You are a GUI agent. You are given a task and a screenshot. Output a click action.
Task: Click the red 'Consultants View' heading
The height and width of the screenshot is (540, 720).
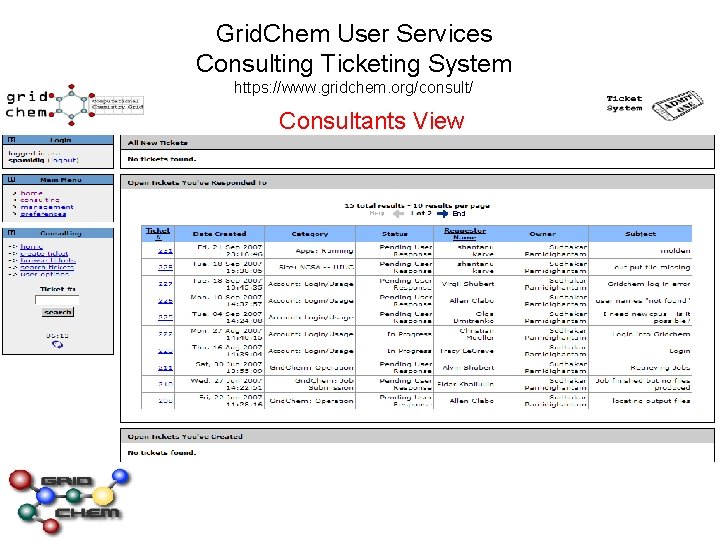tap(371, 121)
